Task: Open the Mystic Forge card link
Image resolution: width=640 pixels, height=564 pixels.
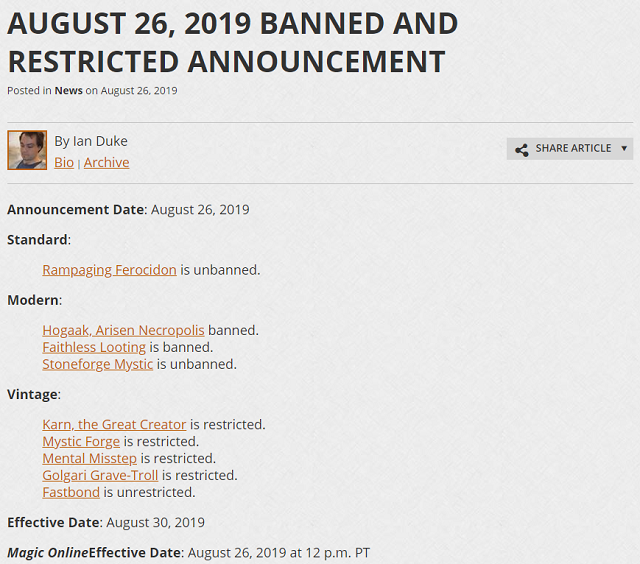Action: [x=81, y=442]
